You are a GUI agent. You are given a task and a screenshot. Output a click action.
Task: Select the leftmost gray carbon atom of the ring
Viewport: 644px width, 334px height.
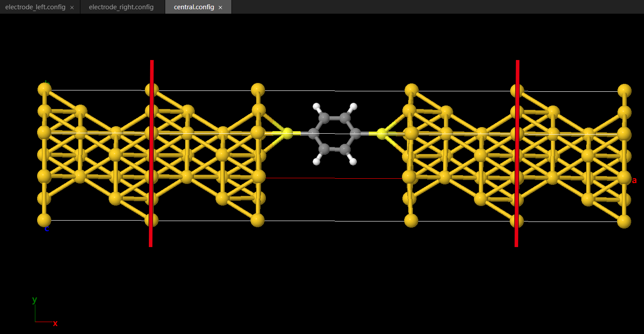click(314, 133)
